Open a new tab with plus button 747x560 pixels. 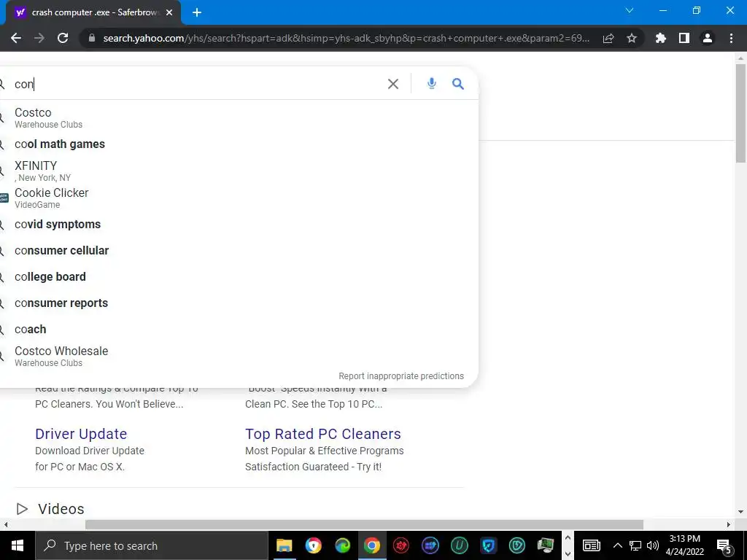(x=197, y=12)
